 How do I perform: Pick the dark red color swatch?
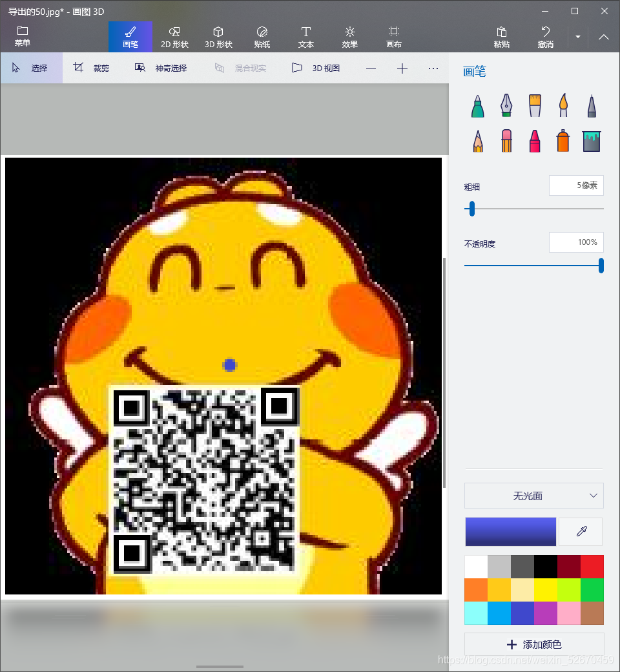(569, 567)
